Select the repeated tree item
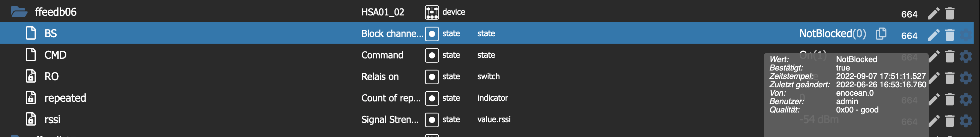 (x=65, y=98)
